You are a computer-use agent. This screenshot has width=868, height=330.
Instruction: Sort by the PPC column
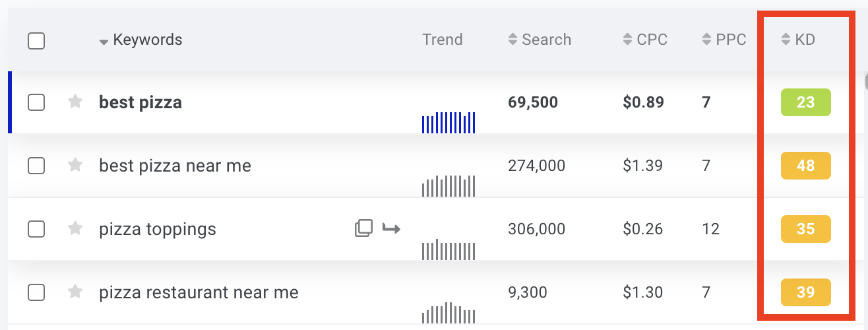(724, 40)
